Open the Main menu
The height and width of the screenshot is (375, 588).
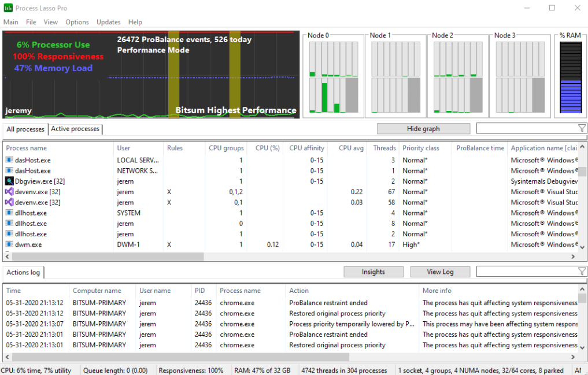(11, 22)
